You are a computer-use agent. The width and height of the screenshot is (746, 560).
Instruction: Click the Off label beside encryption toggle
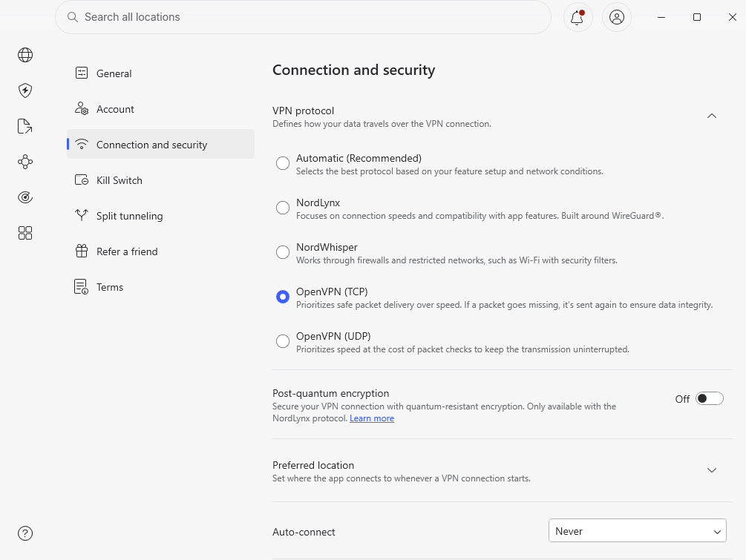pyautogui.click(x=682, y=399)
